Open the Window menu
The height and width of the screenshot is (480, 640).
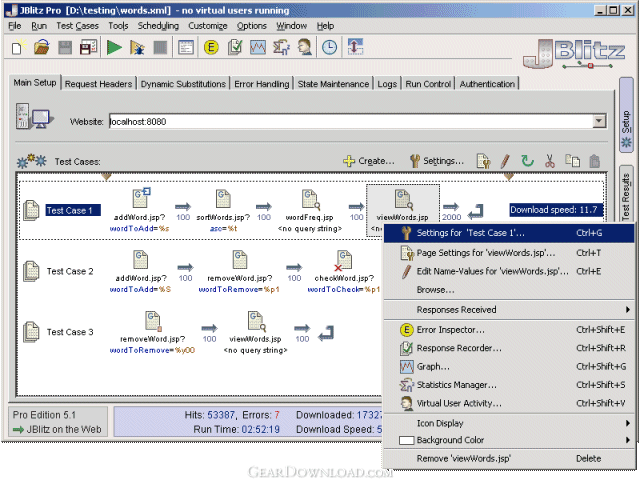pos(291,26)
